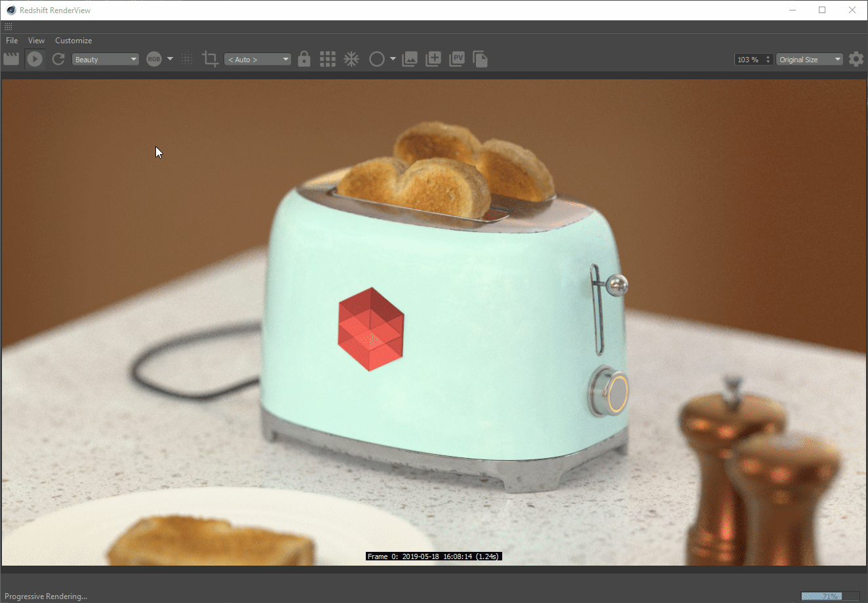
Task: Click the save image icon
Action: tap(410, 59)
